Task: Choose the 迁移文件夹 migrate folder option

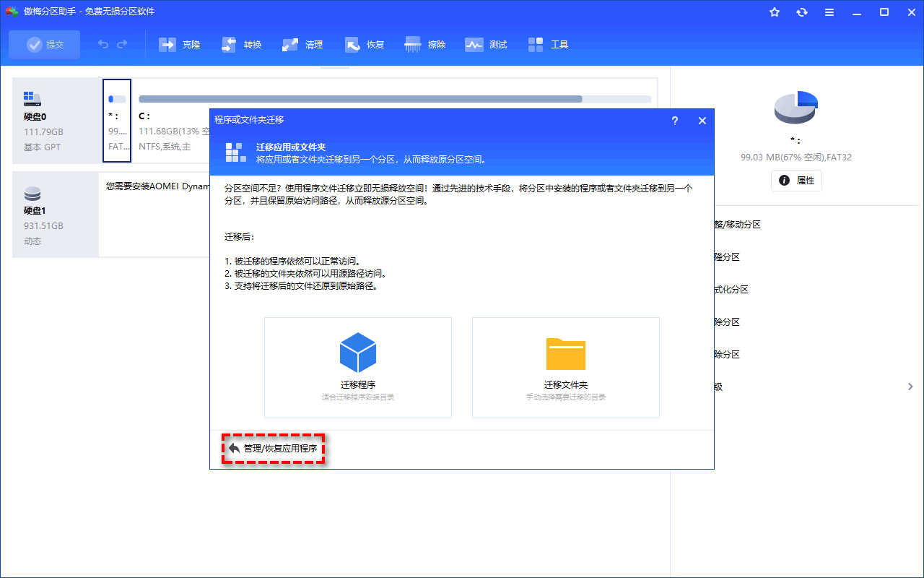Action: pyautogui.click(x=565, y=367)
